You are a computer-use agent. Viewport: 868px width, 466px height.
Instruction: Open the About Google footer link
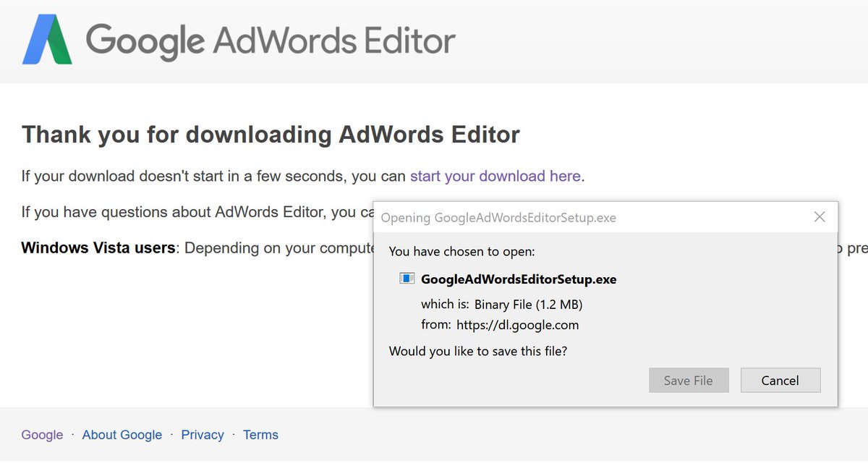[122, 435]
